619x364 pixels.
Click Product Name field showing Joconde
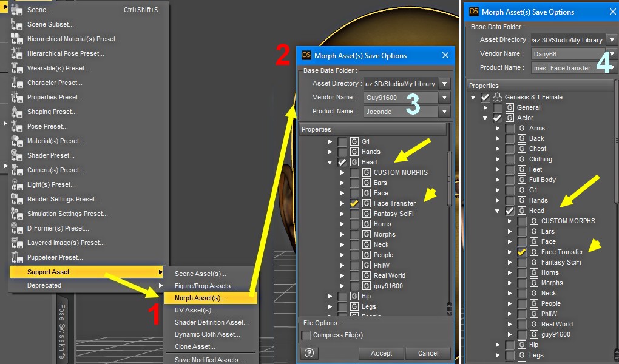point(401,112)
